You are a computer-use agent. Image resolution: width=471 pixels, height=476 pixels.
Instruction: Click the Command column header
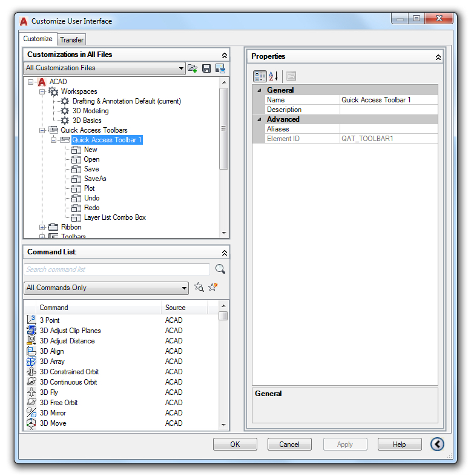(x=99, y=308)
